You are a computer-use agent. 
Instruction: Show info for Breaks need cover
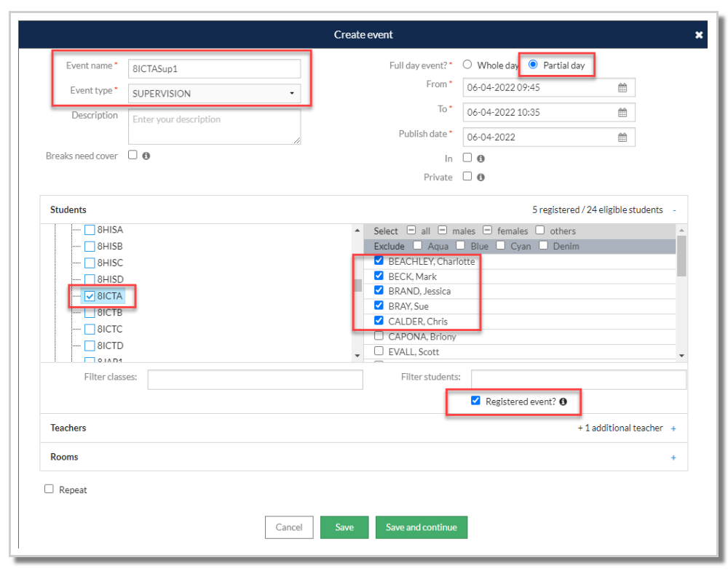point(146,156)
